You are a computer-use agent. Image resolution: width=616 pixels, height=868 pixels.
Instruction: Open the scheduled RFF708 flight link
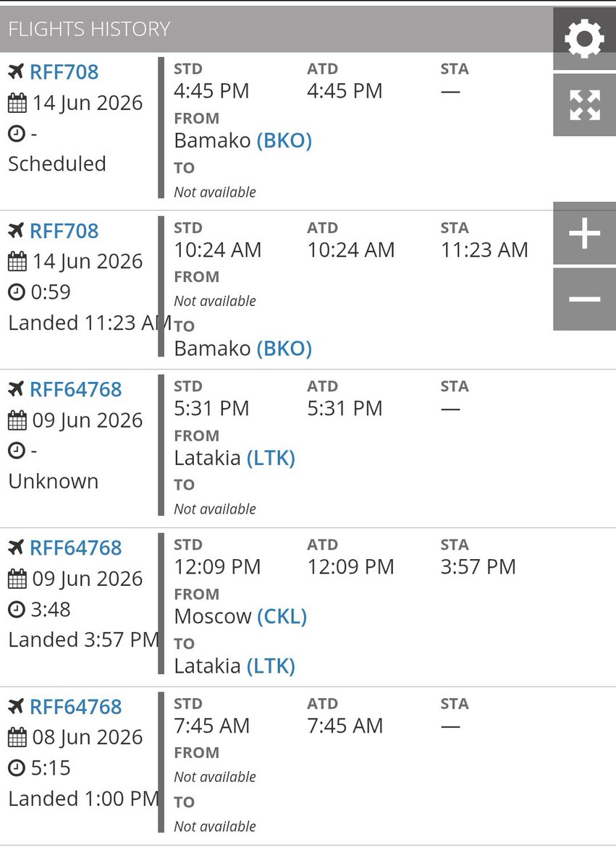click(64, 72)
